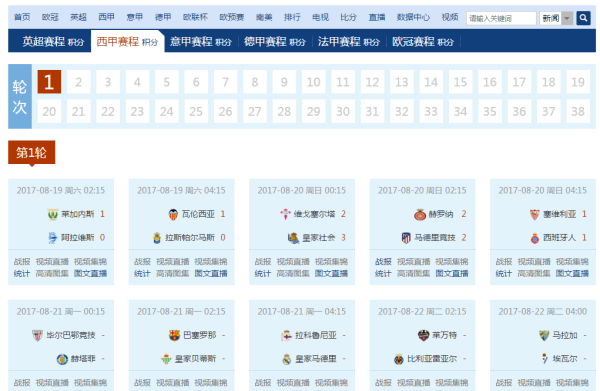Click the Leganés team crest
600x391 pixels.
point(52,214)
